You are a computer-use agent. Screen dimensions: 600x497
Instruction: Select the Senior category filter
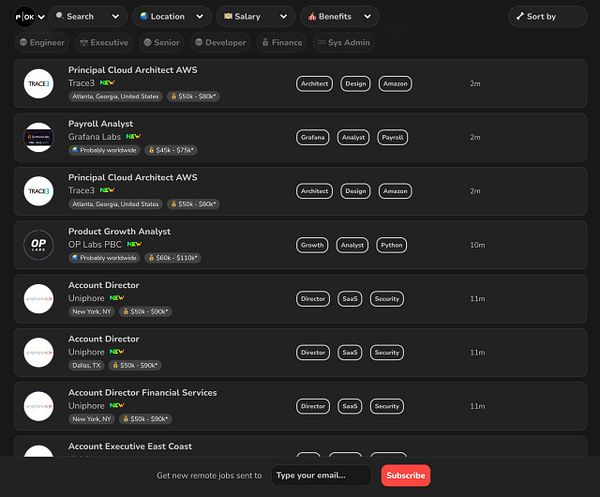click(x=161, y=42)
